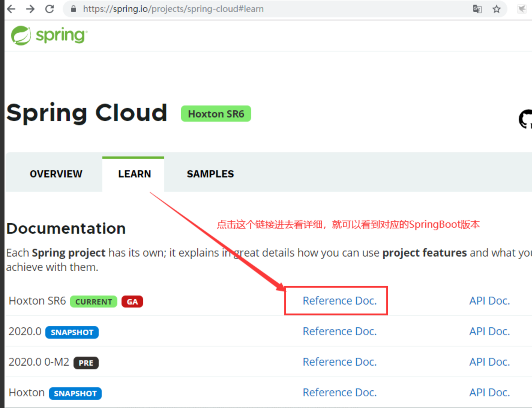Reload the spring.io page
Viewport: 532px width, 408px height.
50,9
